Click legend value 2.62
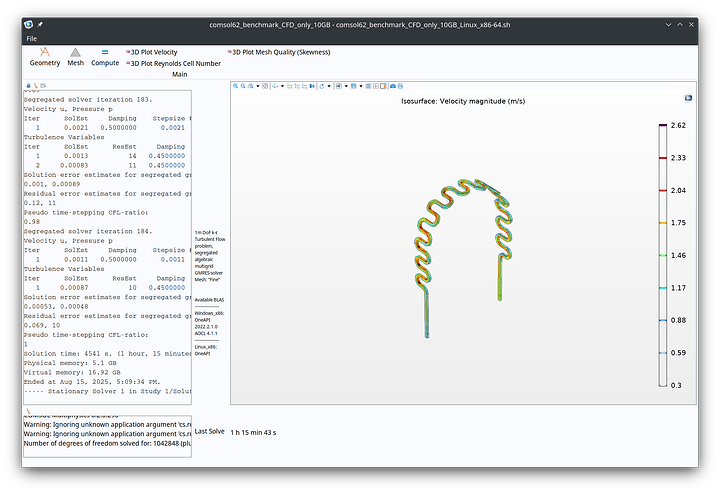720x492 pixels. 678,125
